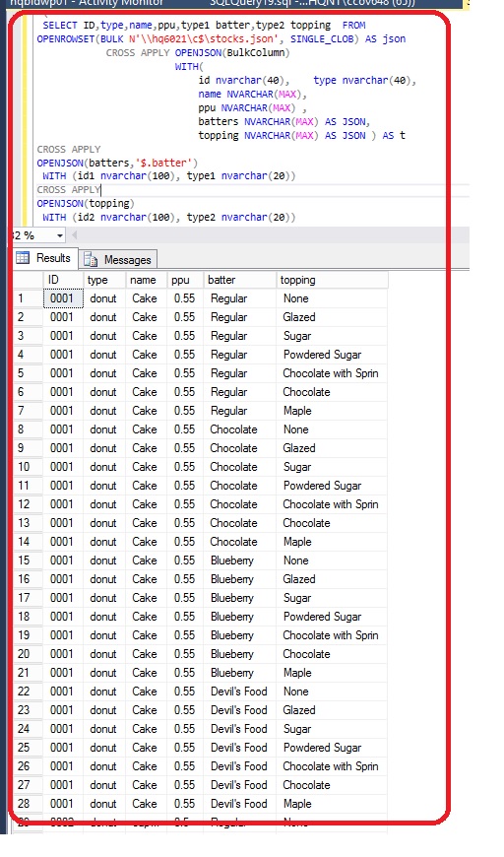The height and width of the screenshot is (857, 504).
Task: Click type cell donut in row 9
Action: tap(104, 448)
